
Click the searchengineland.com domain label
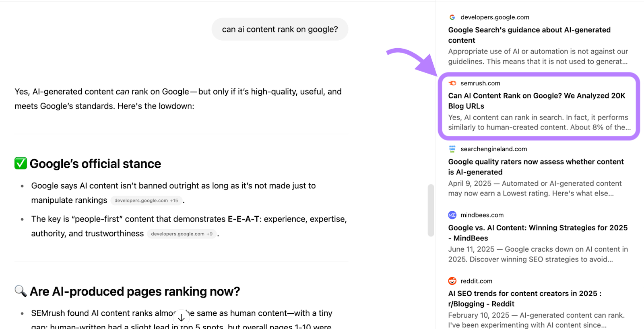pyautogui.click(x=493, y=149)
